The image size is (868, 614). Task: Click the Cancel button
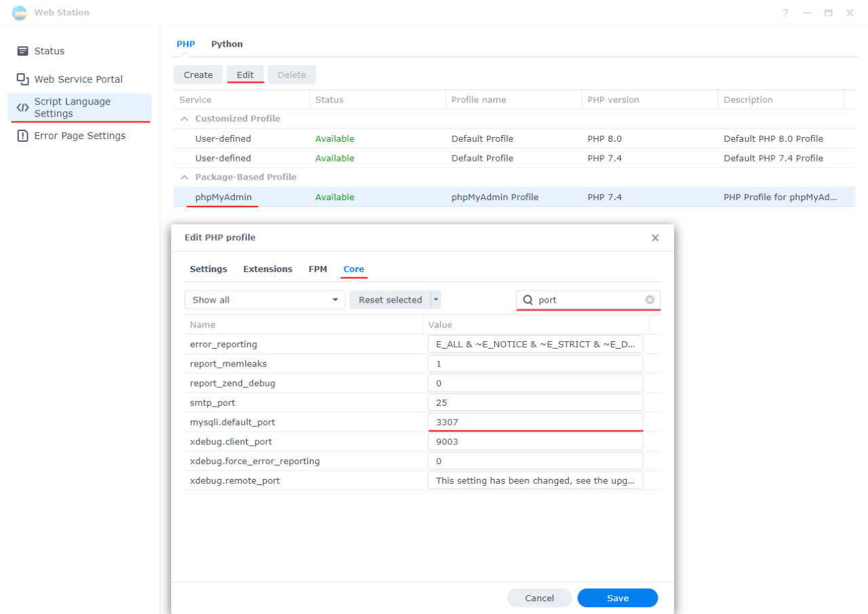[539, 598]
